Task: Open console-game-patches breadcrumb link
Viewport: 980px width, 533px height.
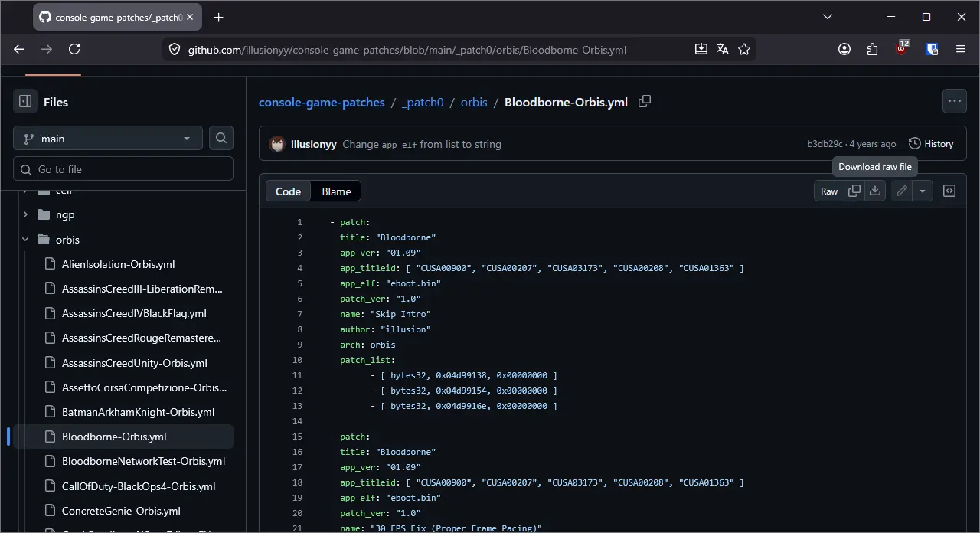Action: [x=322, y=102]
